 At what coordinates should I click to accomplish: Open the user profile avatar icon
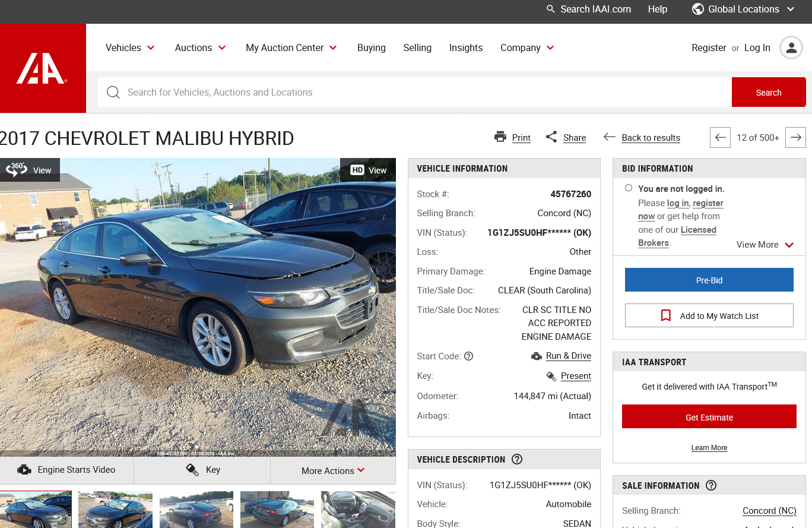pos(791,48)
